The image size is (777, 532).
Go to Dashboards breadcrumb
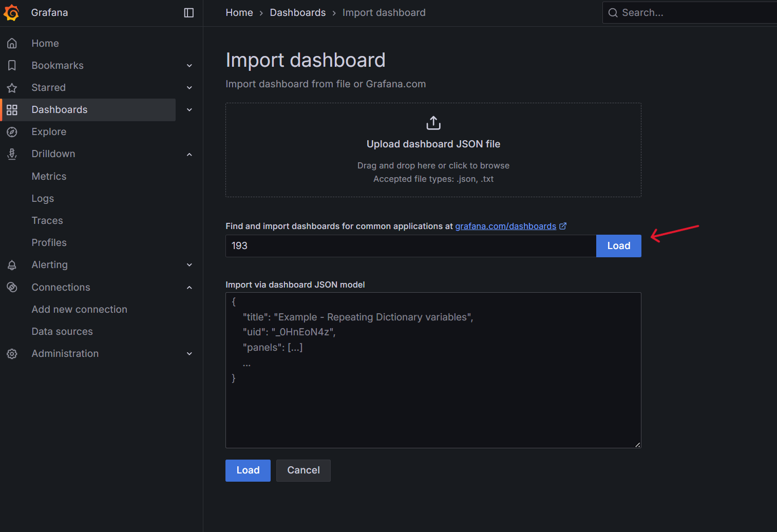[298, 13]
